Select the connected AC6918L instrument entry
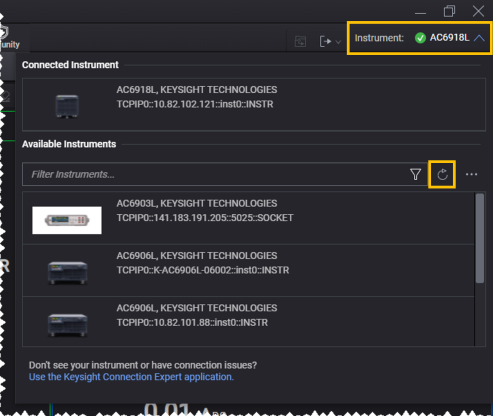 (x=254, y=105)
